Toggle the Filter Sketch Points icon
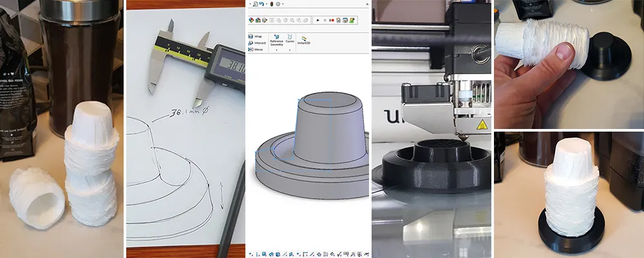The width and height of the screenshot is (644, 258). 298,254
